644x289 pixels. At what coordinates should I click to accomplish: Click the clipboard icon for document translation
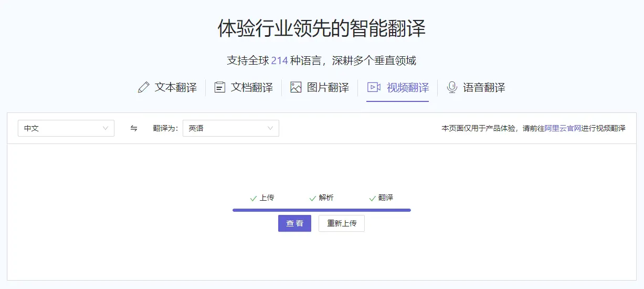click(x=220, y=87)
